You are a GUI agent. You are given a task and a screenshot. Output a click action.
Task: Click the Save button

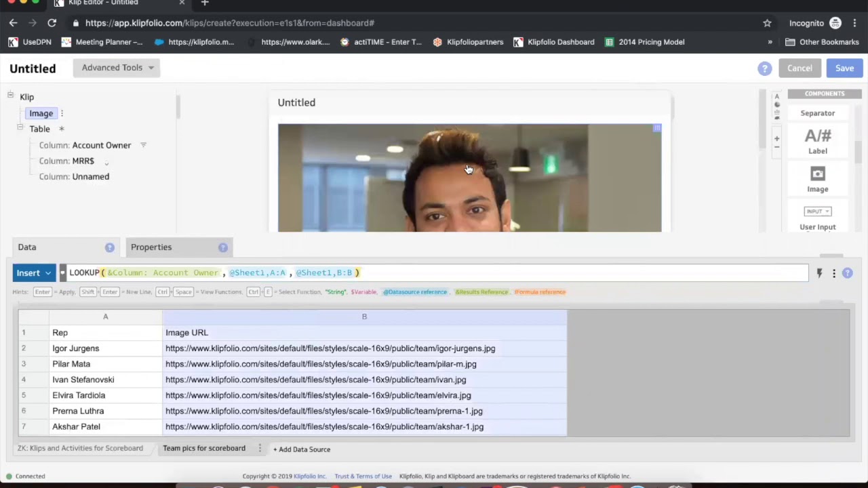coord(844,68)
